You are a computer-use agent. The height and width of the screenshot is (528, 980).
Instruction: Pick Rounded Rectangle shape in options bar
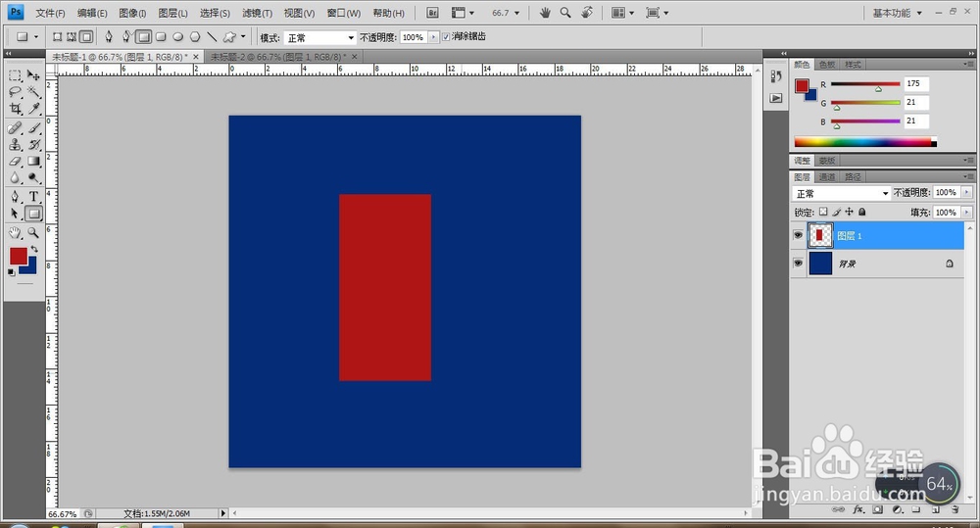point(162,37)
